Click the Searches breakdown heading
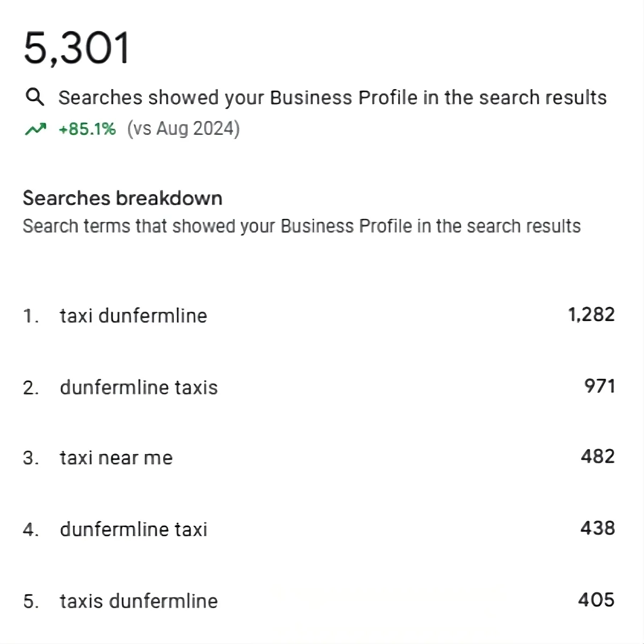This screenshot has height=644, width=644. pos(122,199)
